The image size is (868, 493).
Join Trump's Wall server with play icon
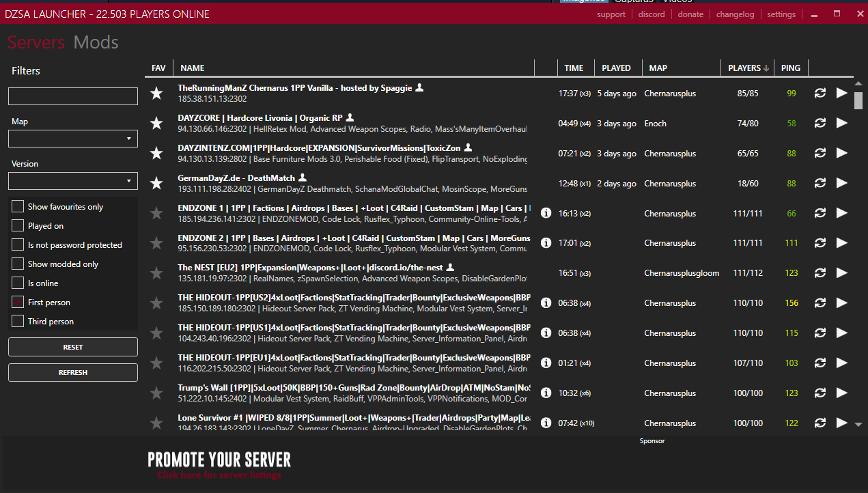point(841,393)
